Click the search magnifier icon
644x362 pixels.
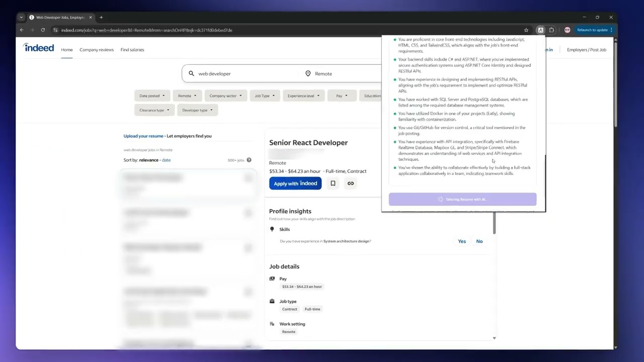[191, 73]
